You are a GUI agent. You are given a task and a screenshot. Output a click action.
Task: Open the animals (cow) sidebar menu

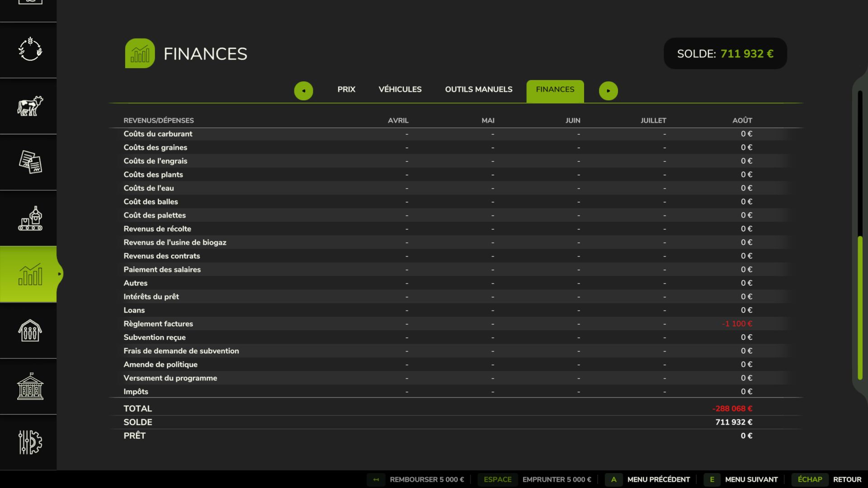pos(30,106)
